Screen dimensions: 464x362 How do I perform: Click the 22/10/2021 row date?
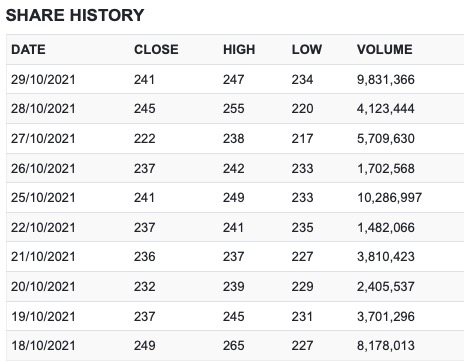tap(43, 228)
